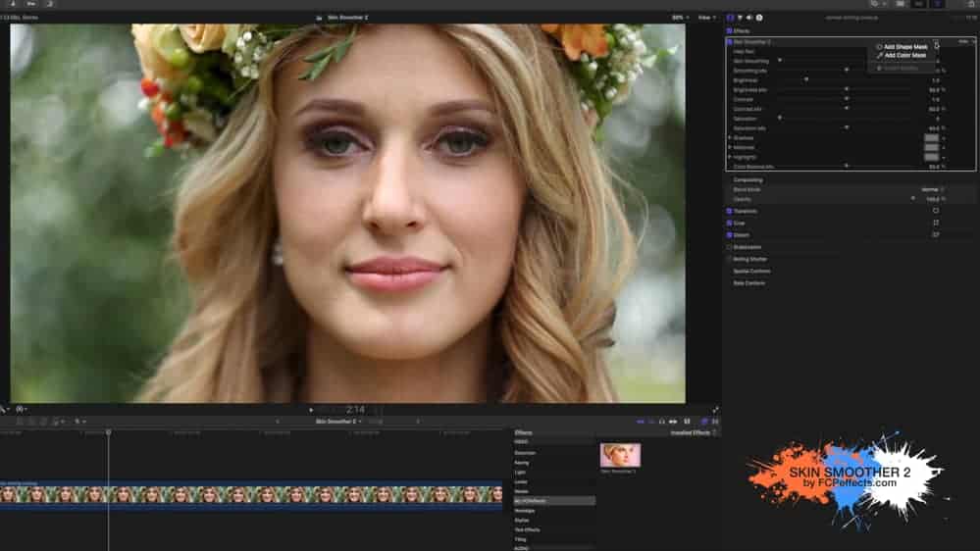Select the Looks effects category
980x551 pixels.
[521, 481]
